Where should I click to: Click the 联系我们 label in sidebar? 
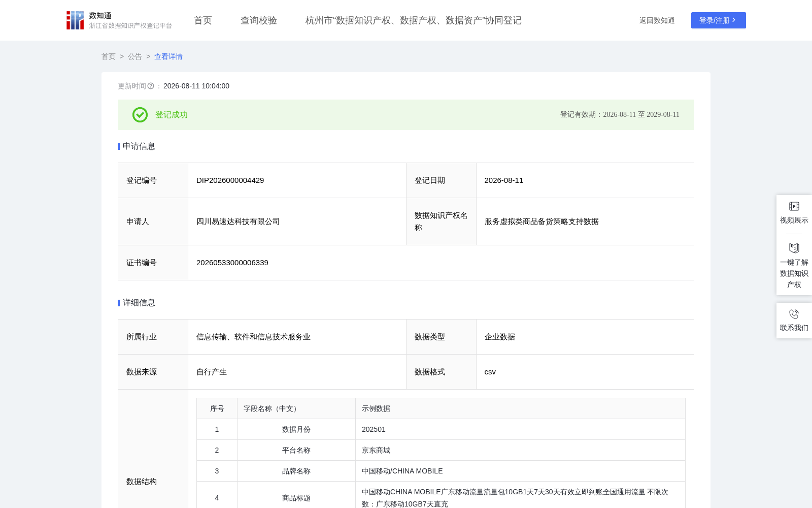[x=794, y=328]
